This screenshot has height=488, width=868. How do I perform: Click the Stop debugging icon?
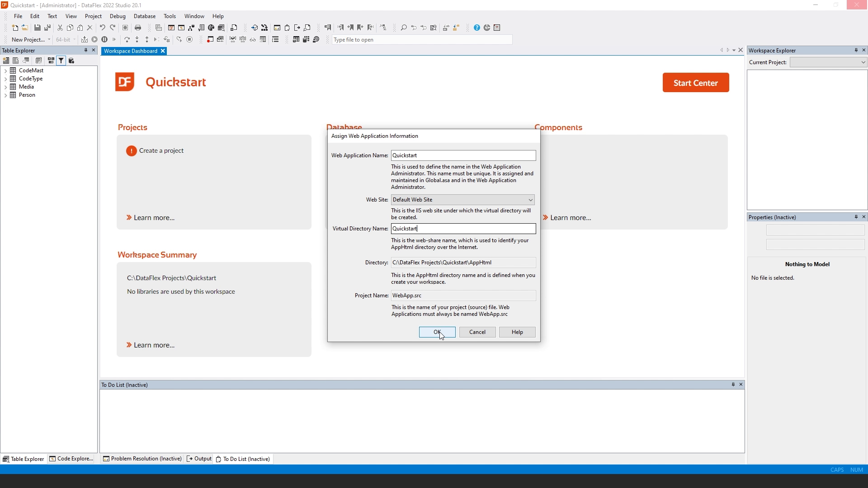(x=189, y=39)
